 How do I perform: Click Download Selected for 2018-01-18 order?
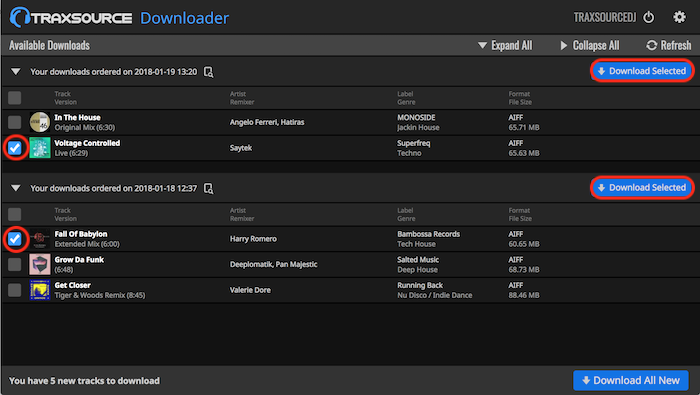pyautogui.click(x=642, y=187)
